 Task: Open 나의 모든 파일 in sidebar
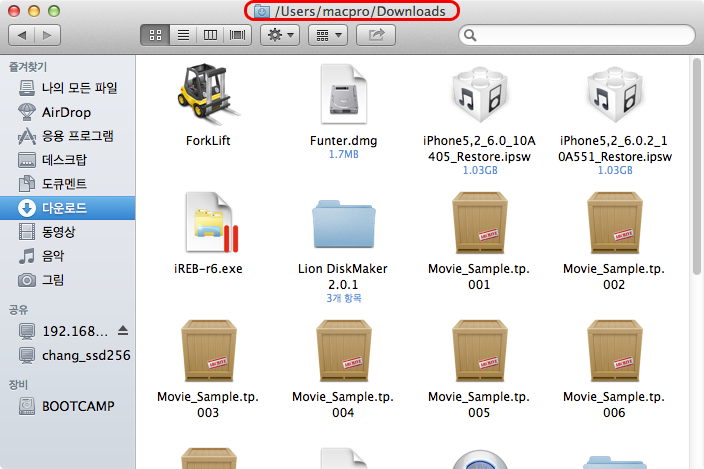tap(67, 88)
